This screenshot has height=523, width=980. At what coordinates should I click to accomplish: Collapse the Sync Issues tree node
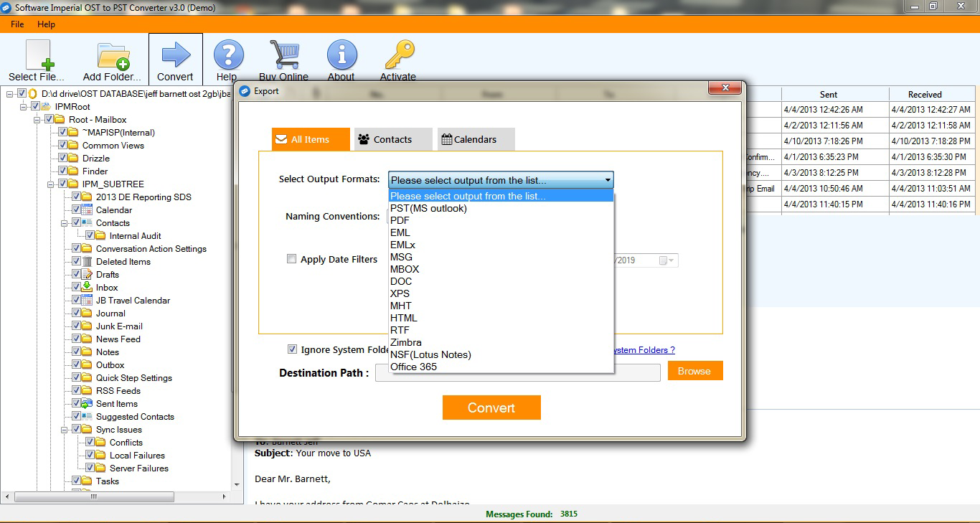65,429
